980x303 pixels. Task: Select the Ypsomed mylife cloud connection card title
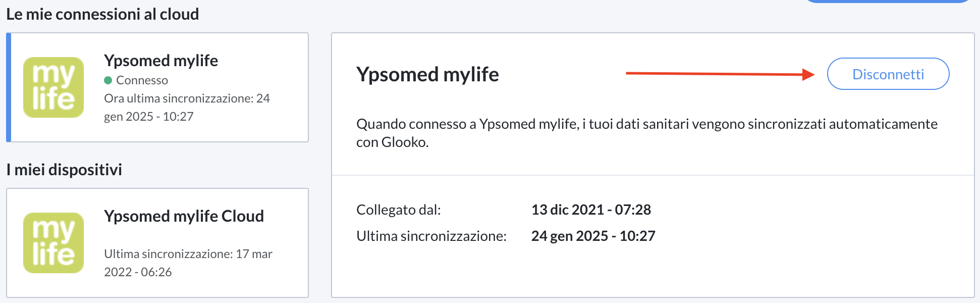(x=161, y=61)
